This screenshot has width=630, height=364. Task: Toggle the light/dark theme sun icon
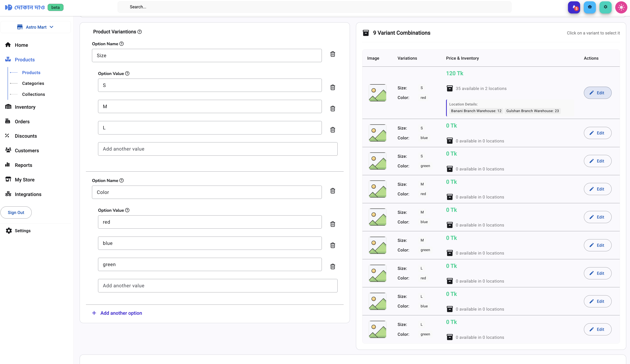coord(621,7)
